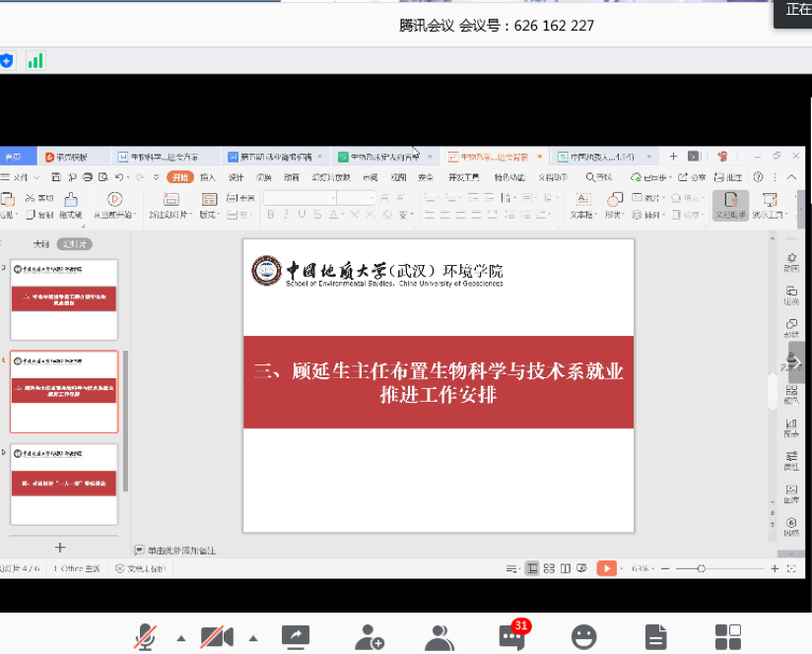The width and height of the screenshot is (812, 654).
Task: Click the 从当前开始 slideshow button
Action: (x=114, y=205)
